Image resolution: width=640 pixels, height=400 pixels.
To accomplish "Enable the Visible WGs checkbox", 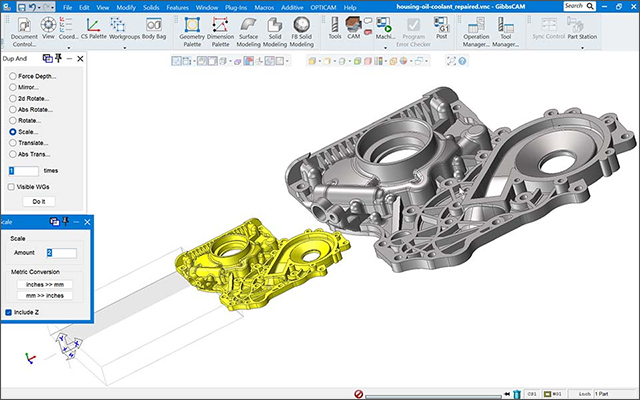I will (x=11, y=187).
